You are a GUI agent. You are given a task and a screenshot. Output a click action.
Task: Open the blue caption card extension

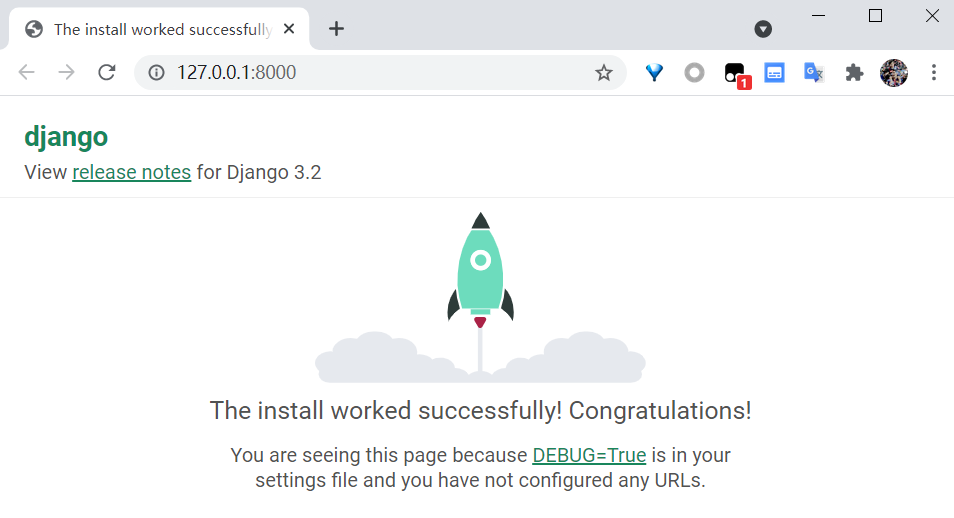pyautogui.click(x=774, y=72)
